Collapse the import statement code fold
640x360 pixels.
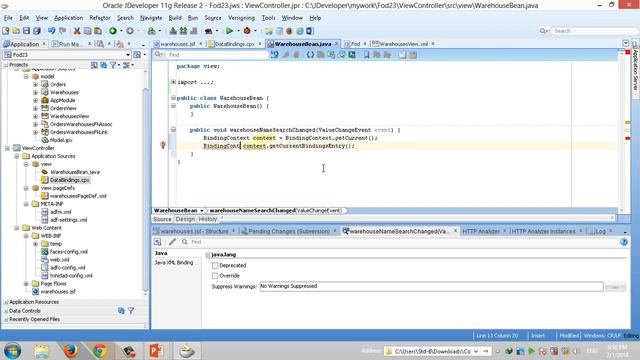(x=173, y=82)
